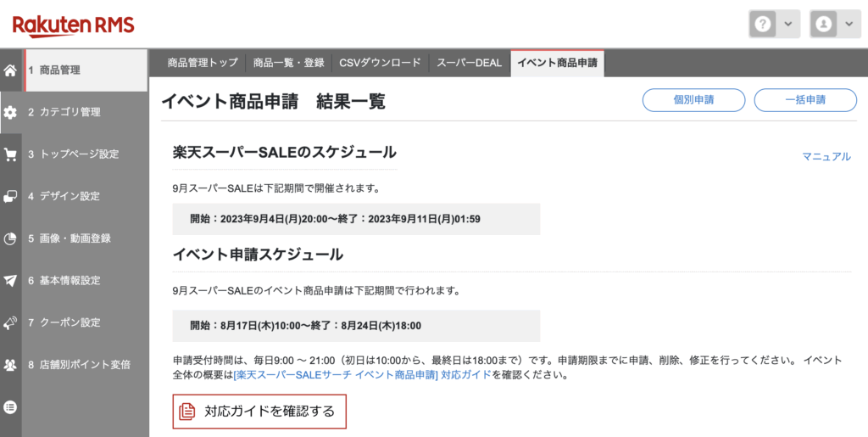Open 5 画像・動画登録 sidebar menu
This screenshot has height=437, width=868.
86,238
